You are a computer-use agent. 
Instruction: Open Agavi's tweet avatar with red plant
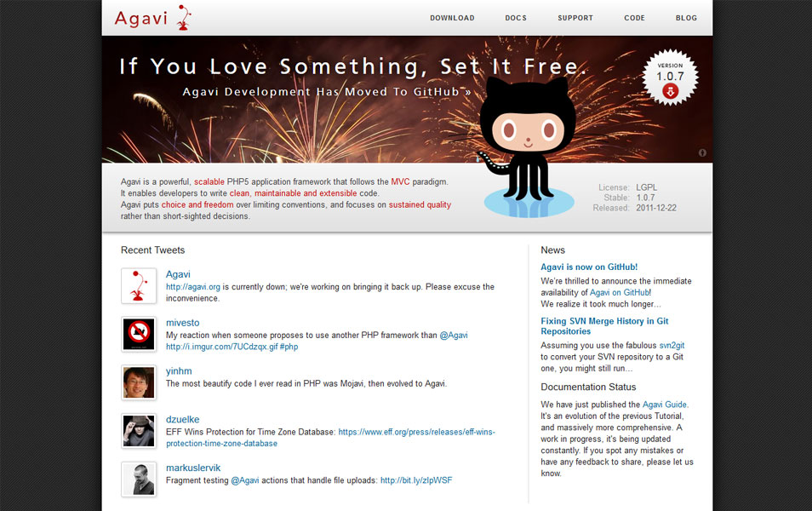[139, 285]
